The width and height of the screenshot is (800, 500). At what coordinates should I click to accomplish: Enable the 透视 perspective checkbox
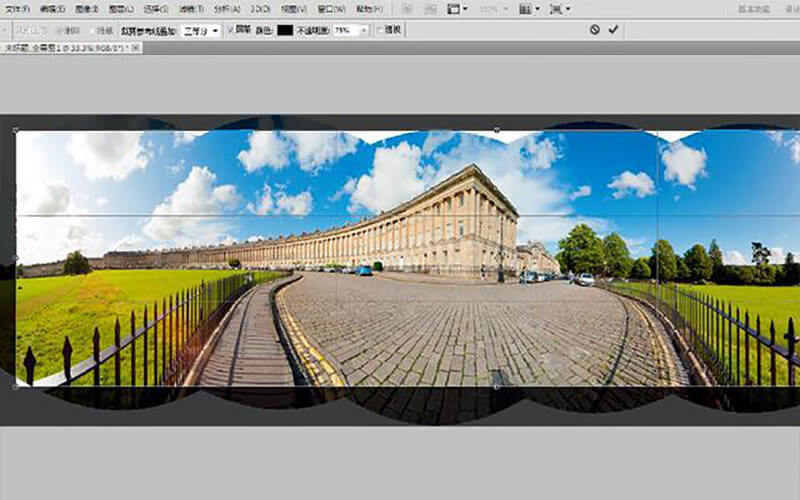pos(382,30)
